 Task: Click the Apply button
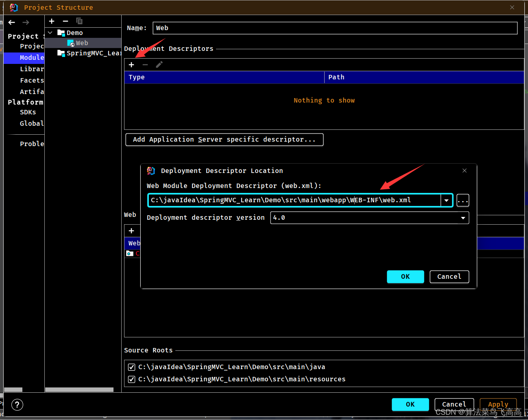click(498, 405)
